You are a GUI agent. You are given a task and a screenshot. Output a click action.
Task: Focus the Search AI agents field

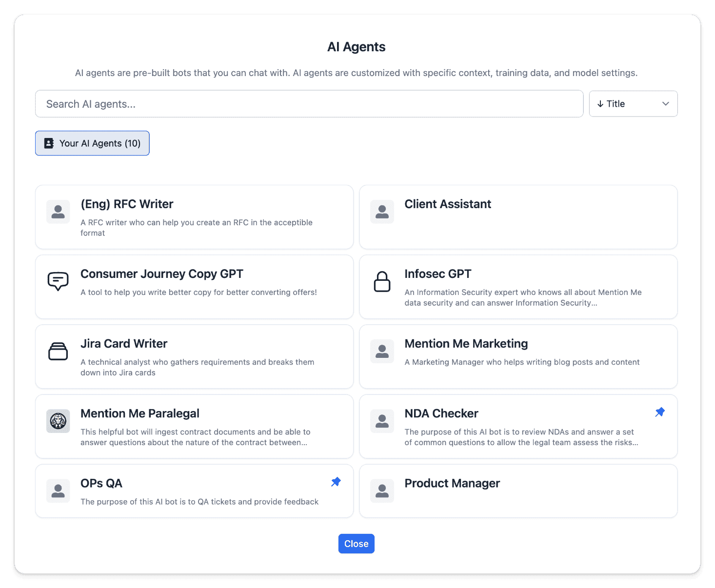309,104
